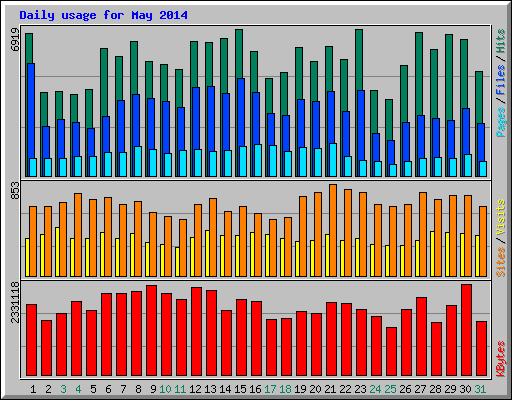This screenshot has width=512, height=400.
Task: Click the green hits bar for day 15
Action: point(239,53)
